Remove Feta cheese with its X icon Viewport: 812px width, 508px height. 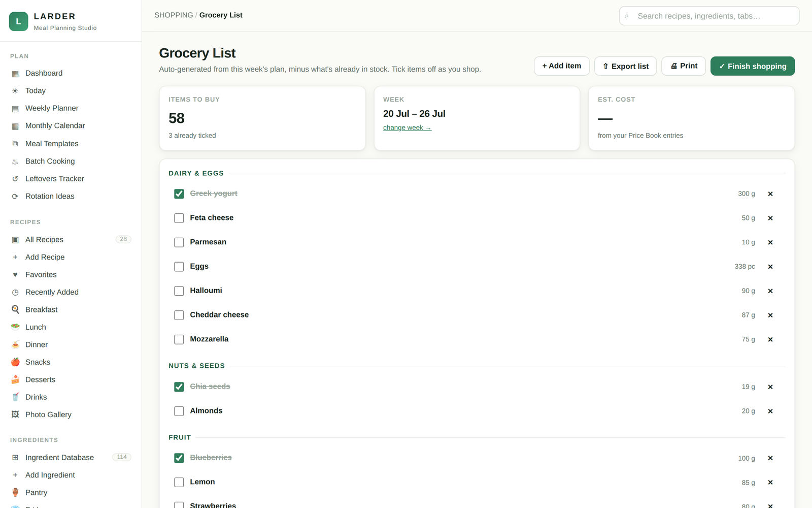click(770, 218)
